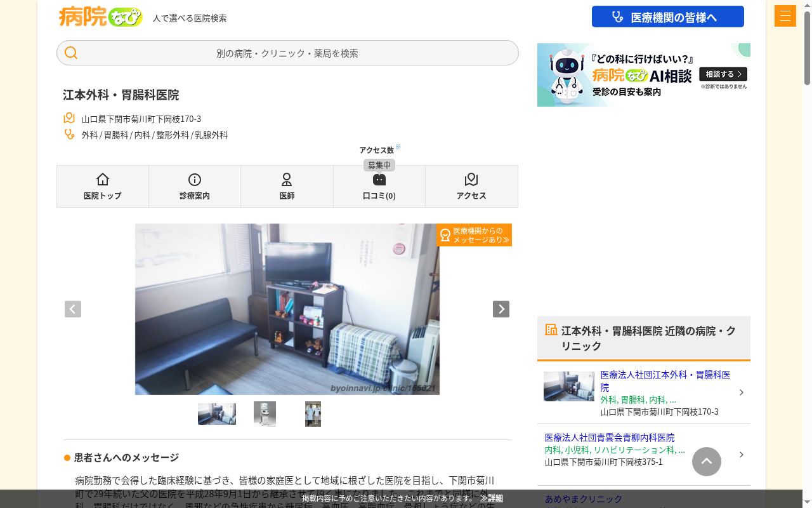Open 医療法人社団江本外科・胃腸科医院 link

click(665, 380)
